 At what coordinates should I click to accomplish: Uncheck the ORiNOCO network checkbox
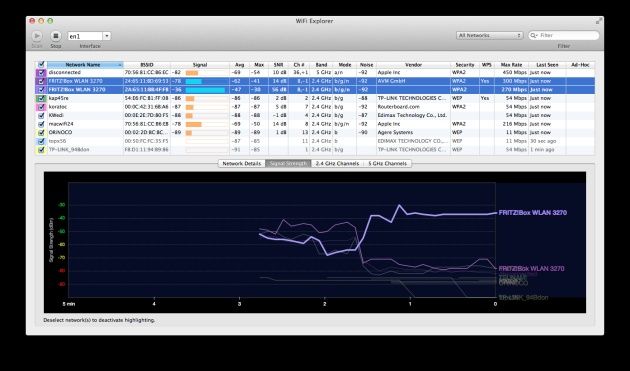[x=41, y=133]
